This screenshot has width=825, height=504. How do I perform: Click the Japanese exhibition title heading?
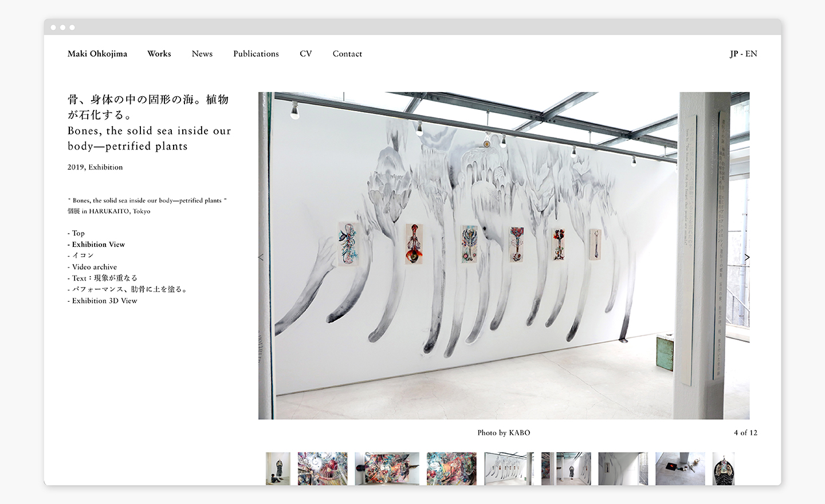tap(148, 107)
